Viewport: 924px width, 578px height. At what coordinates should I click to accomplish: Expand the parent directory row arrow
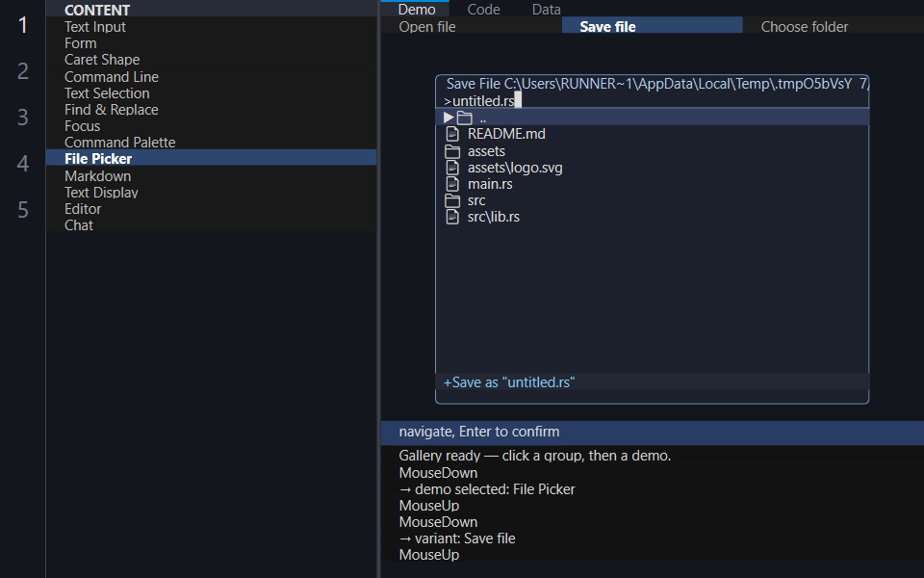click(449, 118)
